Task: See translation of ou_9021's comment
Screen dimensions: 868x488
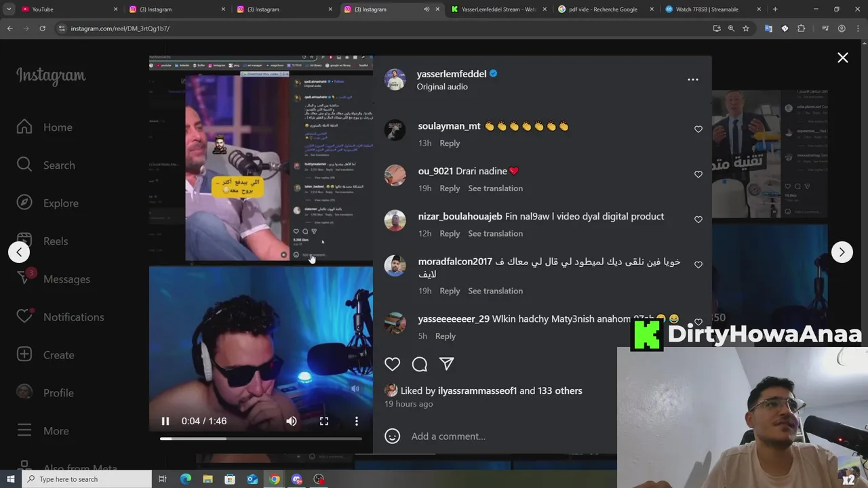Action: 495,188
